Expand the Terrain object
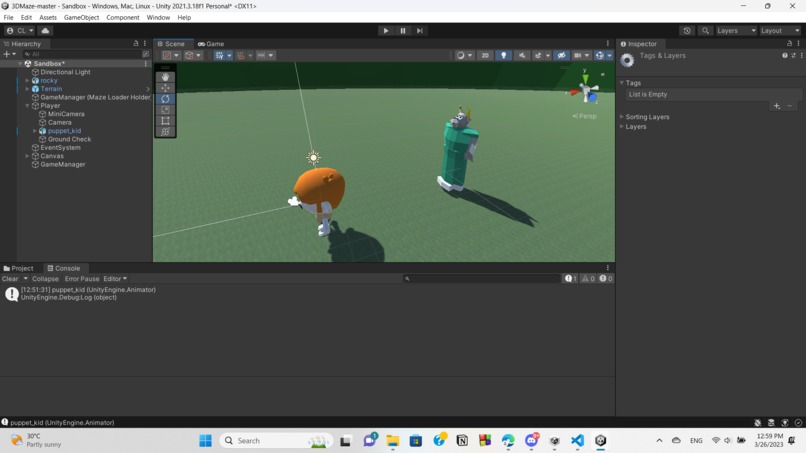Image resolution: width=806 pixels, height=453 pixels. (27, 88)
